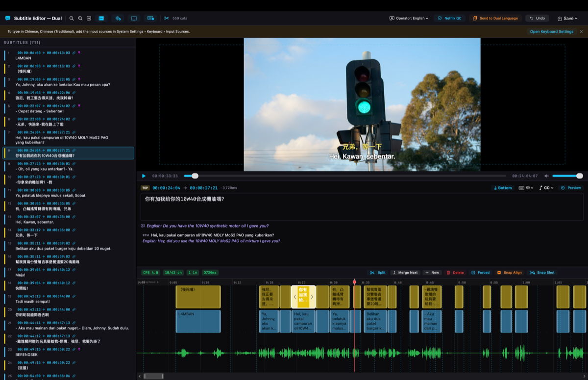Click the Delete button
588x380 pixels.
[455, 273]
